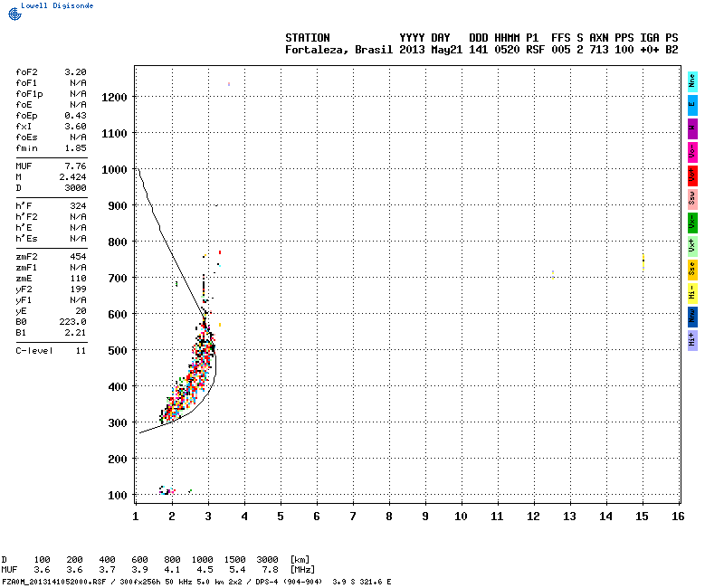This screenshot has height=588, width=724.
Task: Click the foEs row
Action: click(x=51, y=138)
